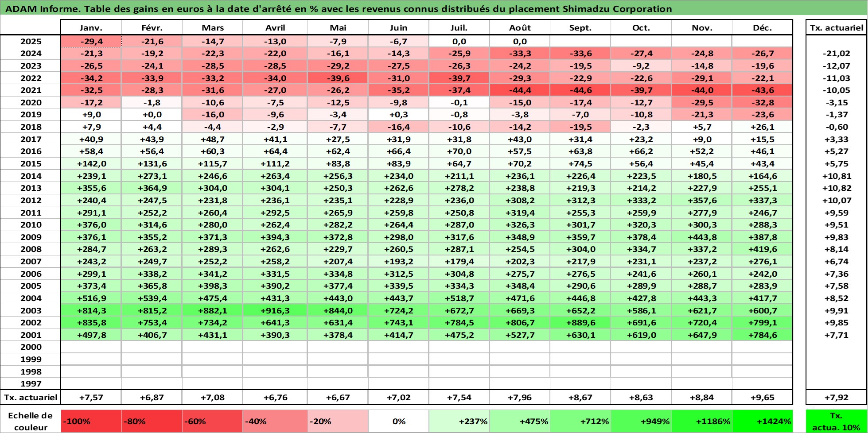Click the 'Oct.' column header
The width and height of the screenshot is (868, 433).
coord(641,27)
